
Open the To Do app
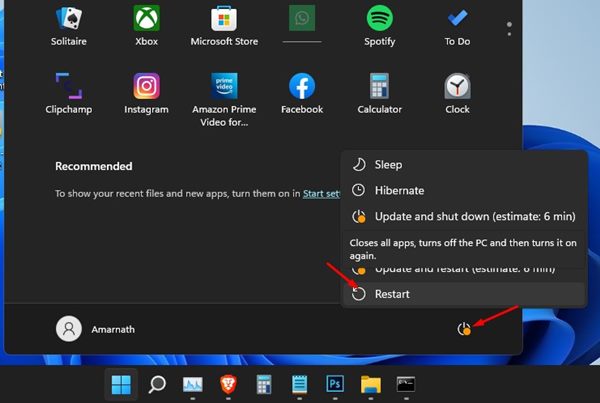click(457, 26)
